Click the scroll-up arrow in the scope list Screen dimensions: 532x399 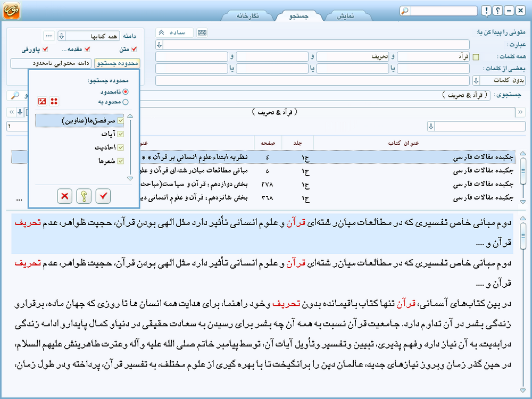130,117
